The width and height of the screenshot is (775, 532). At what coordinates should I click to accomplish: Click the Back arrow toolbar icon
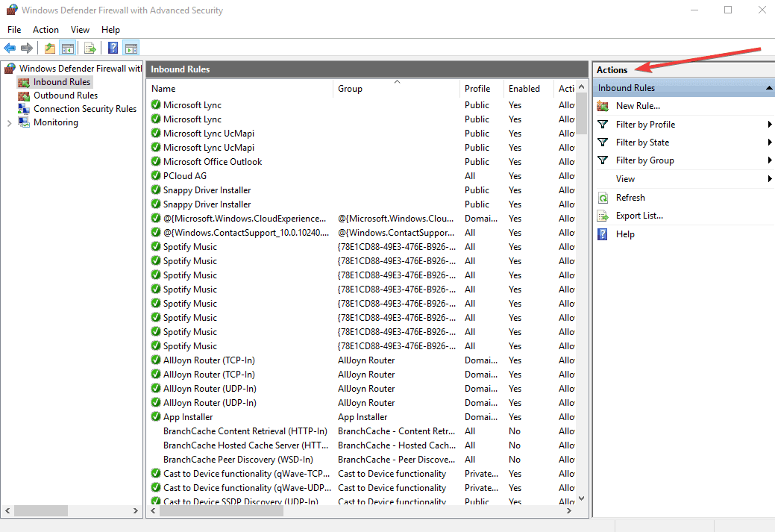pyautogui.click(x=10, y=48)
